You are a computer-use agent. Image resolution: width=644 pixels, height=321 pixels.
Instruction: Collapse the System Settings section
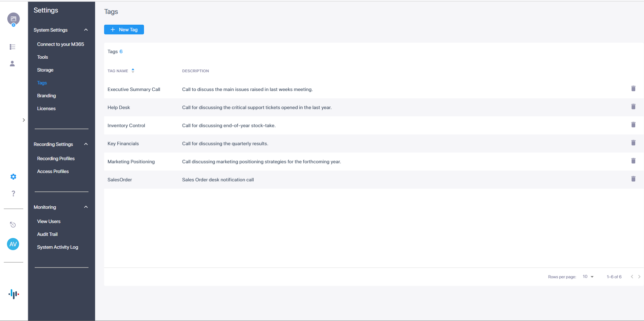[86, 30]
